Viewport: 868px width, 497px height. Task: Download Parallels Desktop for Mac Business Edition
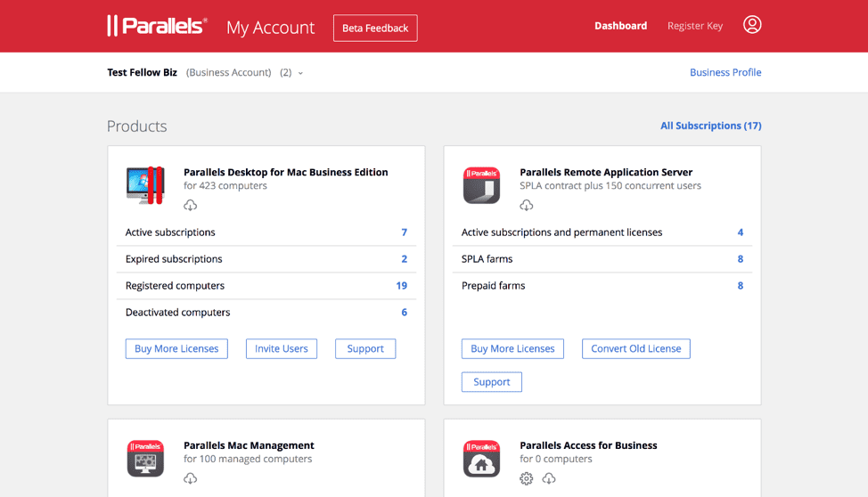point(191,206)
